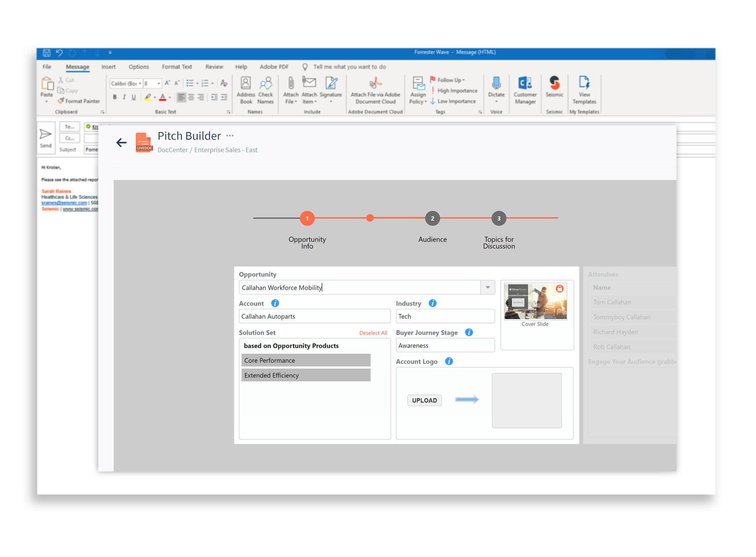Open Customer Manager add-in
756x557 pixels.
pyautogui.click(x=525, y=90)
